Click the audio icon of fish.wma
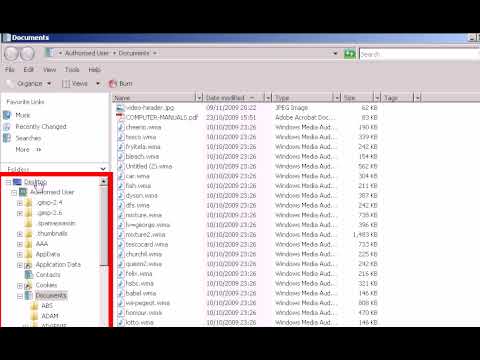This screenshot has width=480, height=360. click(x=120, y=186)
